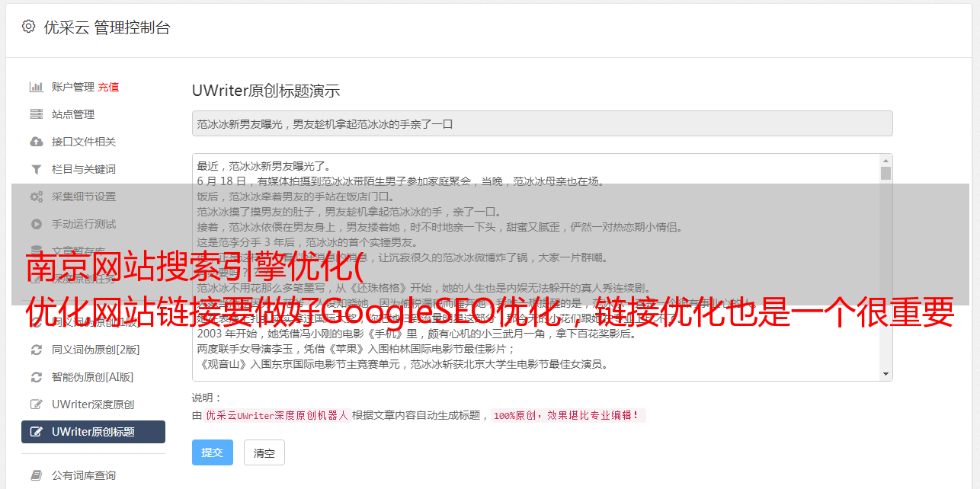Click the gears icon for 采集细节设置
The width and height of the screenshot is (980, 489).
pyautogui.click(x=36, y=197)
